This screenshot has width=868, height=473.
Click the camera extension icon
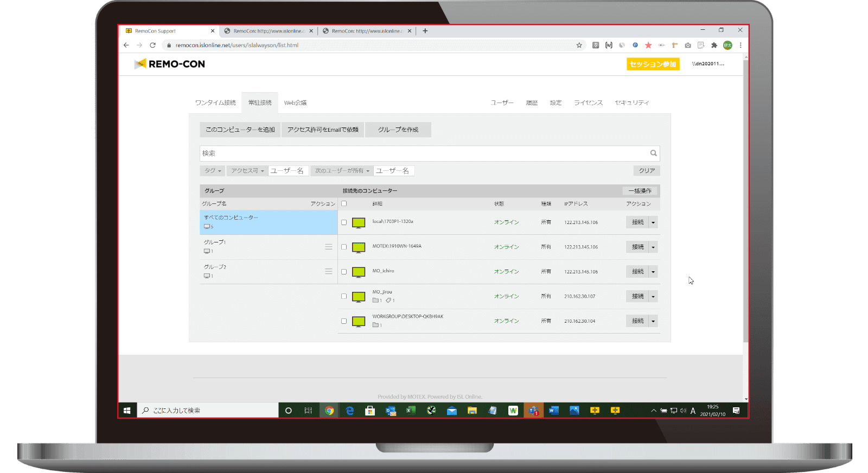688,45
